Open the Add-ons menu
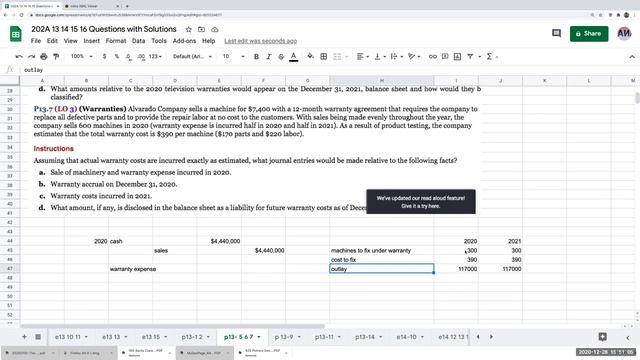This screenshot has width=640, height=360. (x=184, y=41)
